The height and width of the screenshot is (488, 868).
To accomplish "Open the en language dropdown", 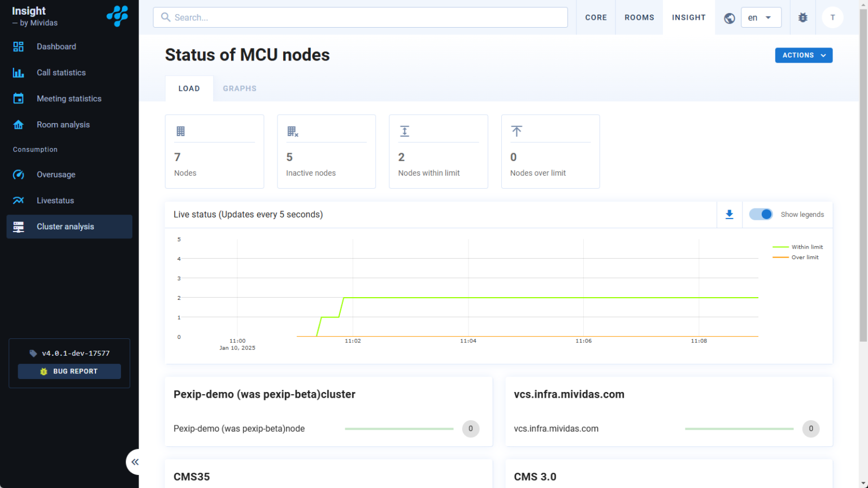I will click(x=761, y=18).
